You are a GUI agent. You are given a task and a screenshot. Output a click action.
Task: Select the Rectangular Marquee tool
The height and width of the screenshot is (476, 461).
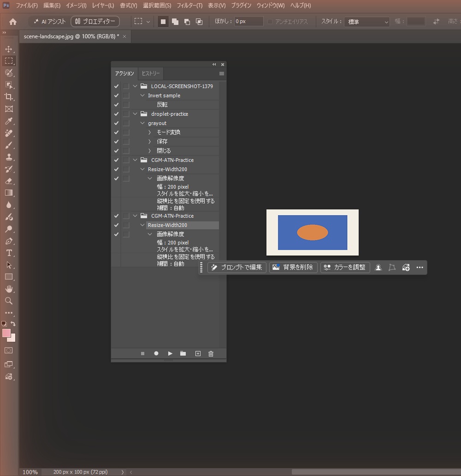pos(9,61)
